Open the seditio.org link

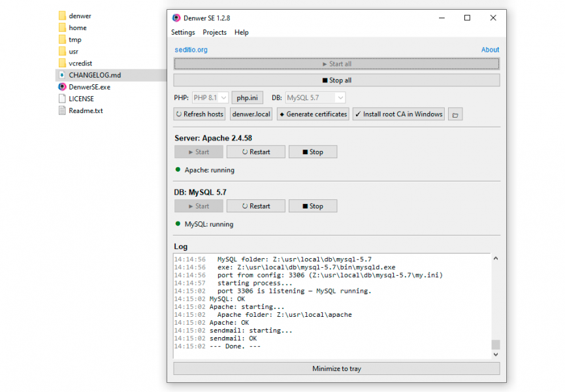click(191, 50)
